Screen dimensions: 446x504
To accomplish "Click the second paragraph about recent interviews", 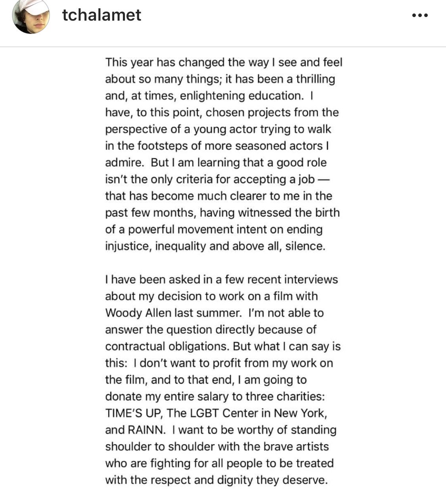I will coord(223,379).
